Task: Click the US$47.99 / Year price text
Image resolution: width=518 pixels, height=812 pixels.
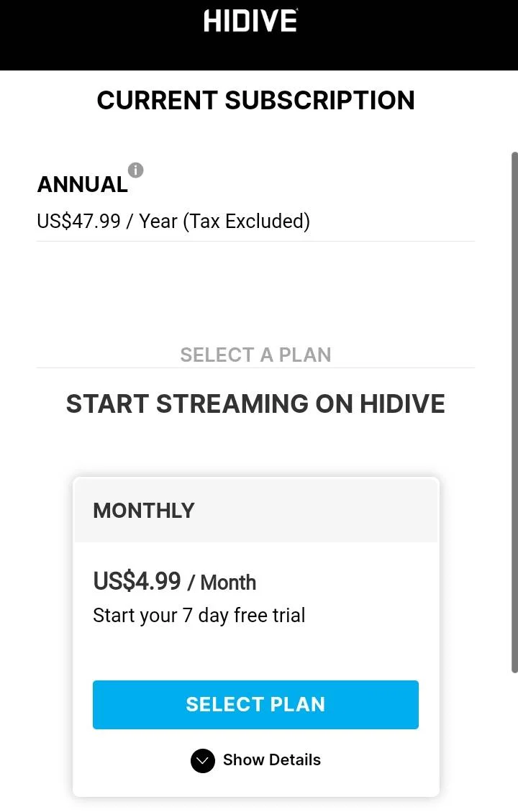Action: (x=107, y=221)
